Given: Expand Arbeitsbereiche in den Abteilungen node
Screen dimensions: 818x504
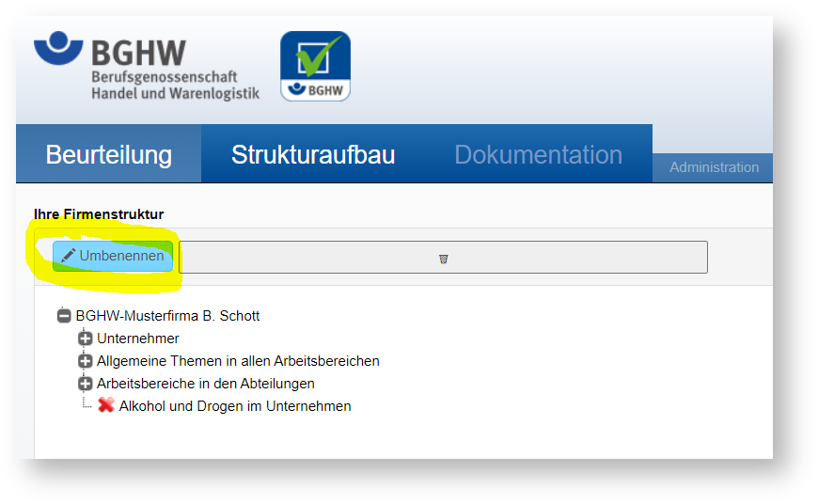Looking at the screenshot, I should click(85, 384).
